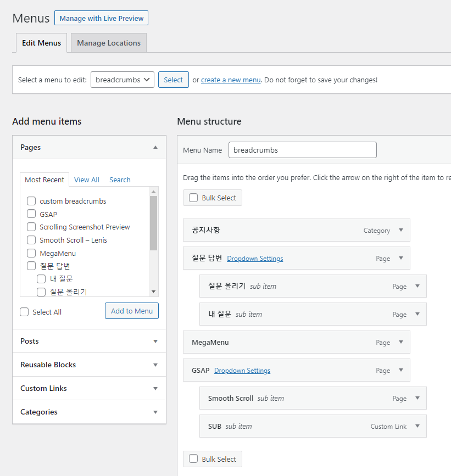Expand the 내 질문 sub item arrow

[417, 314]
